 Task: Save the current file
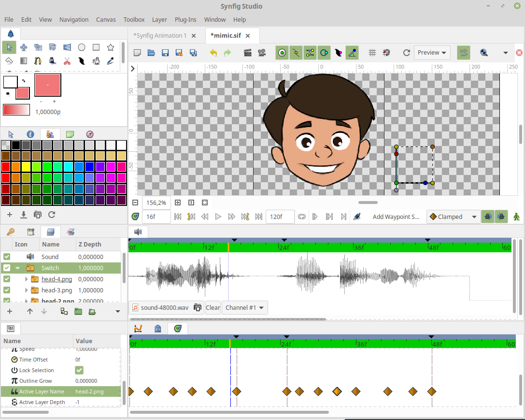coord(165,53)
